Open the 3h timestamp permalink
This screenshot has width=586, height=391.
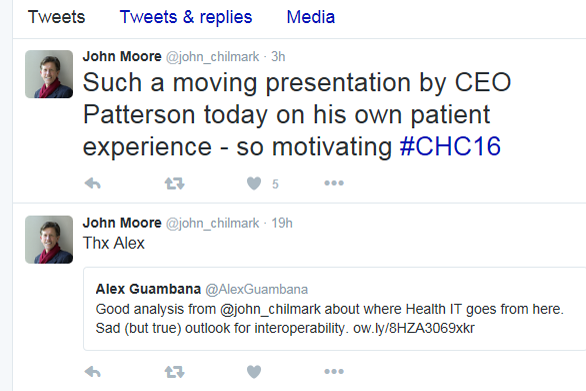point(278,57)
